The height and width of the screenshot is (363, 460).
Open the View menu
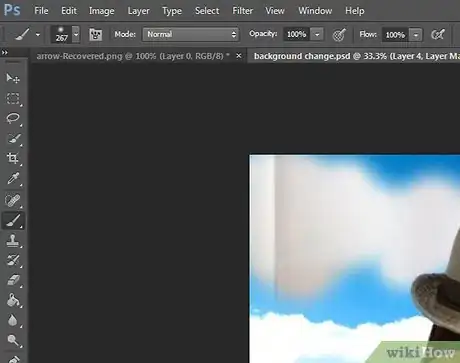point(275,11)
